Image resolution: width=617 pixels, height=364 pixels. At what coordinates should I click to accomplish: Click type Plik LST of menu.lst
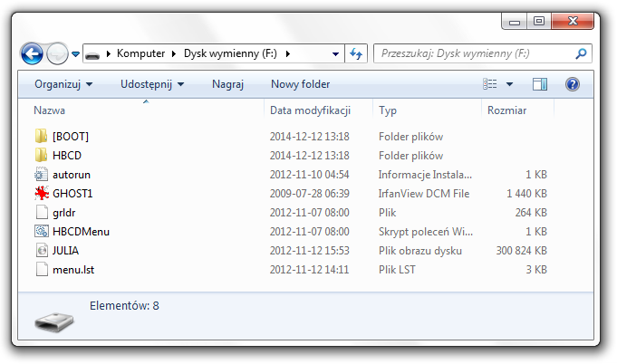pos(397,270)
